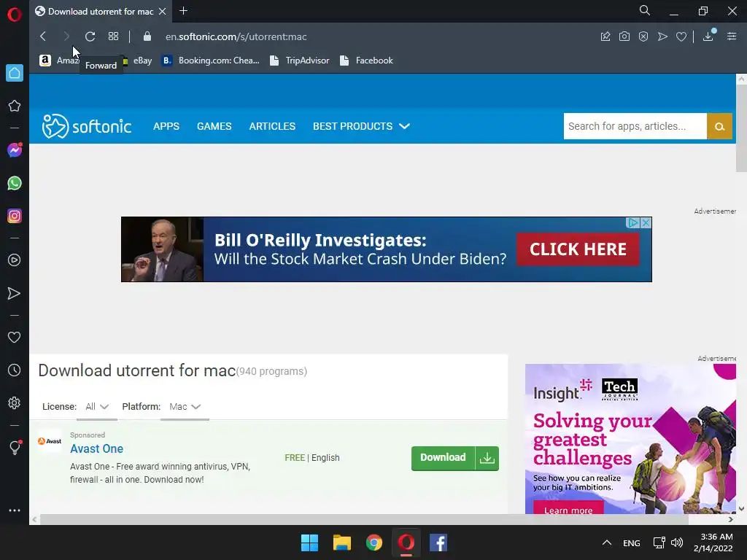Open the lightbulb tips sidebar icon
The height and width of the screenshot is (560, 747).
pyautogui.click(x=15, y=447)
